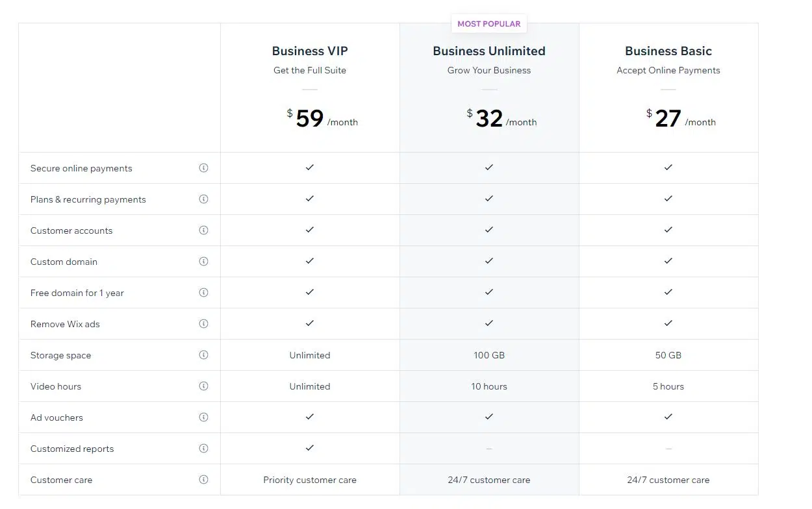The image size is (812, 509).
Task: Select the Business VIP plan heading
Action: click(310, 51)
